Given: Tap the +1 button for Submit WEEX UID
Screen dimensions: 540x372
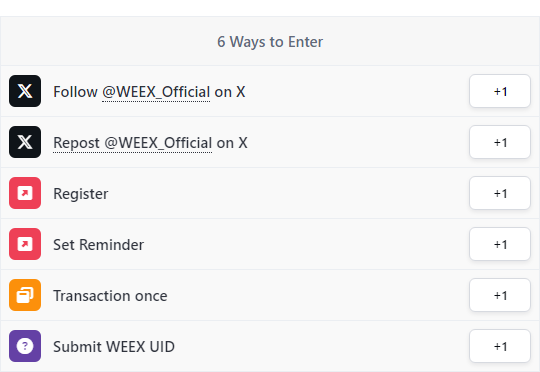Looking at the screenshot, I should tap(500, 346).
